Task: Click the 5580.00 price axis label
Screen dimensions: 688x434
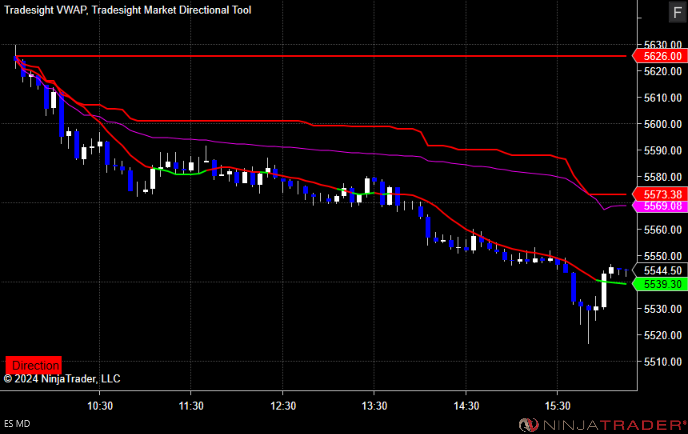Action: (663, 177)
